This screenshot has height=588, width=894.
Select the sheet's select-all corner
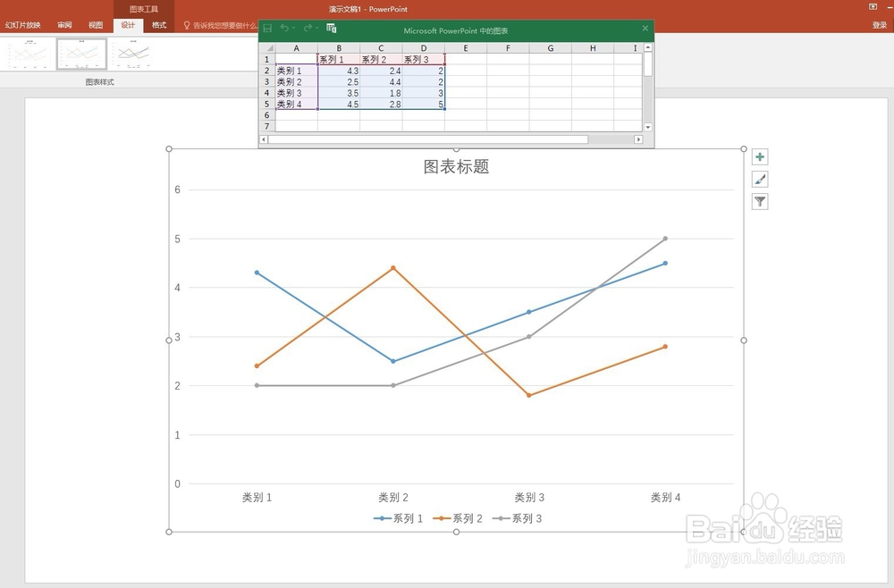pyautogui.click(x=267, y=48)
